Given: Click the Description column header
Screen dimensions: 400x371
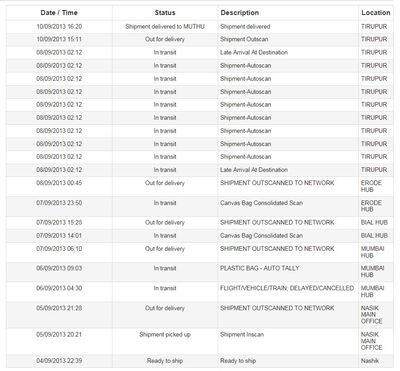Looking at the screenshot, I should 240,13.
